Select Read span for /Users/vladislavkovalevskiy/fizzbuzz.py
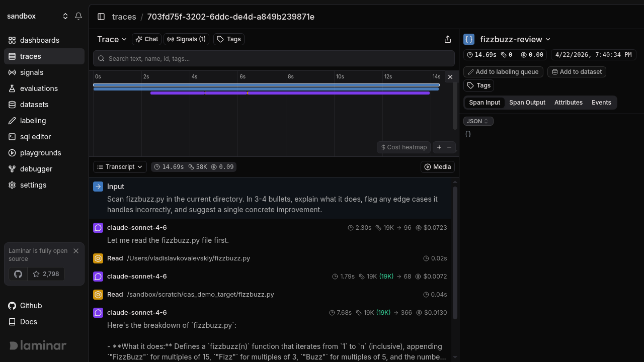This screenshot has width=644, height=362. (x=270, y=258)
